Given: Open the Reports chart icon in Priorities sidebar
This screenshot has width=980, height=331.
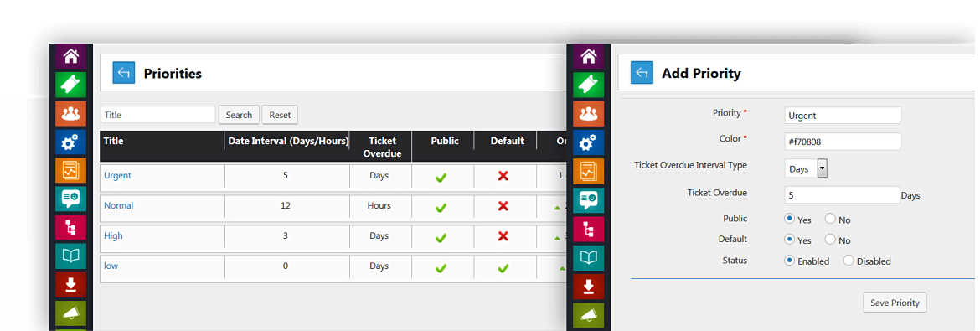Looking at the screenshot, I should tap(70, 170).
